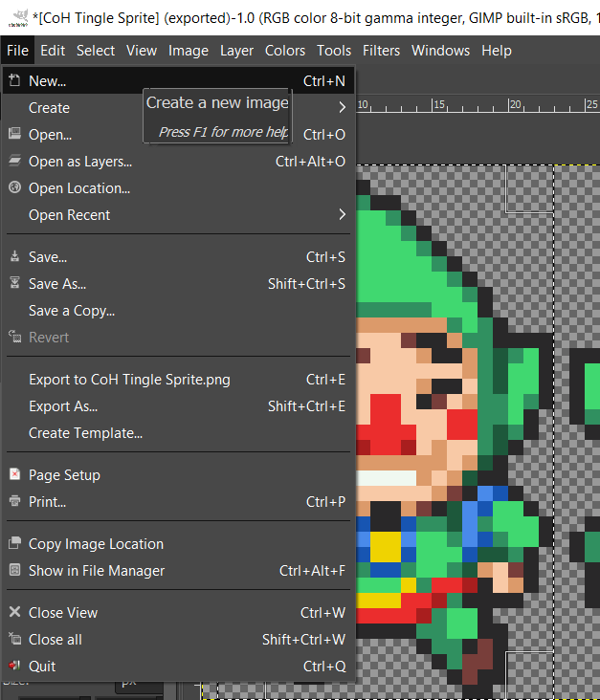Open the Filters menu
The height and width of the screenshot is (700, 600).
point(381,51)
